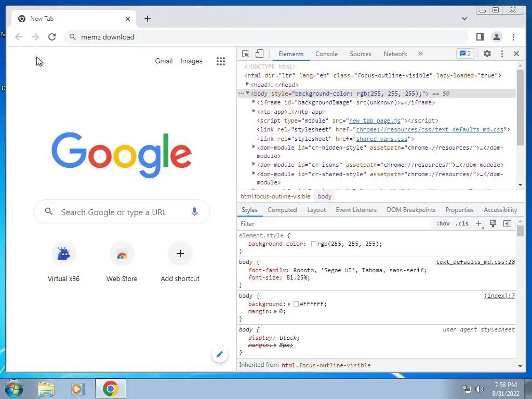Viewport: 532px width, 399px height.
Task: Click the Gmail link
Action: [164, 61]
